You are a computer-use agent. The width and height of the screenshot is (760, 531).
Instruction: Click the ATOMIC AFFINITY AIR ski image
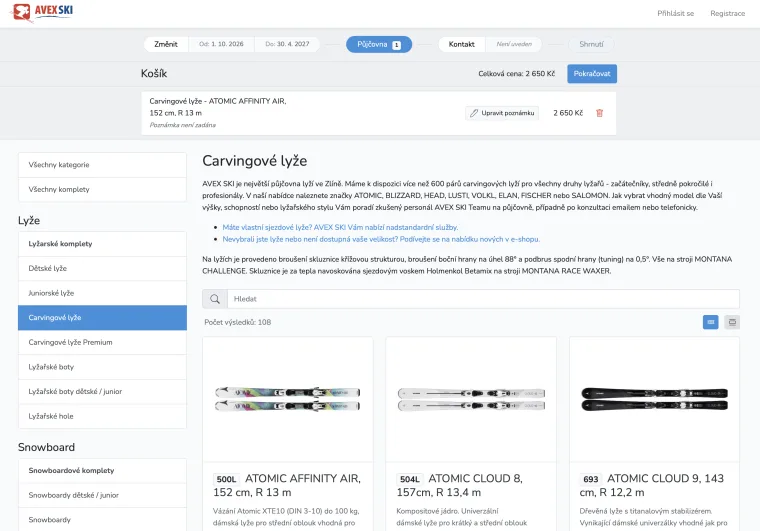pos(288,399)
